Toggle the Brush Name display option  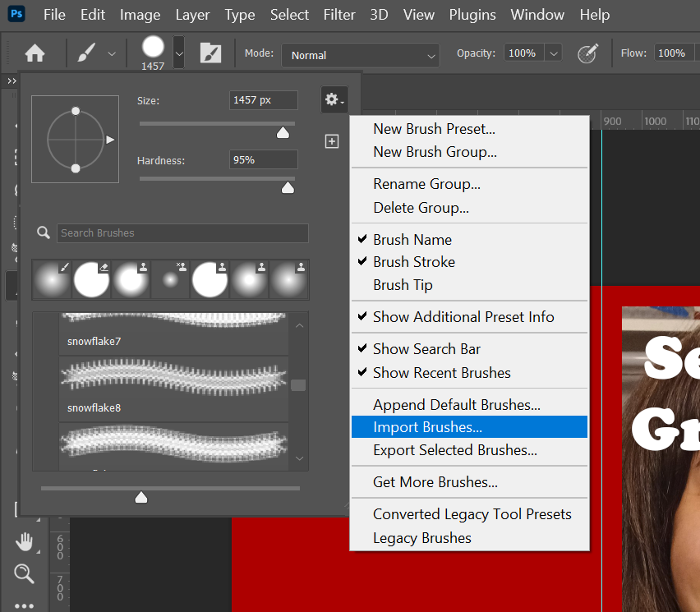pyautogui.click(x=412, y=240)
